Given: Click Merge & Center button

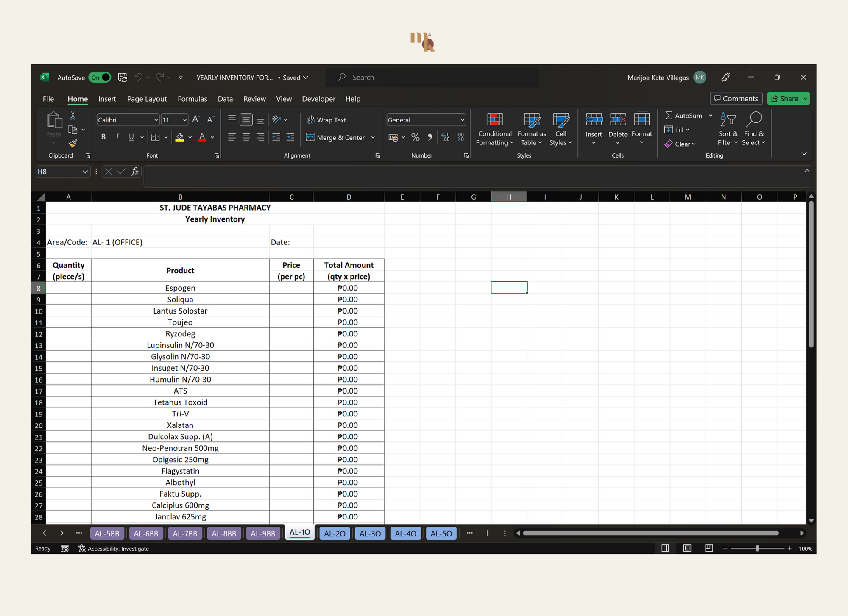Looking at the screenshot, I should pos(335,137).
